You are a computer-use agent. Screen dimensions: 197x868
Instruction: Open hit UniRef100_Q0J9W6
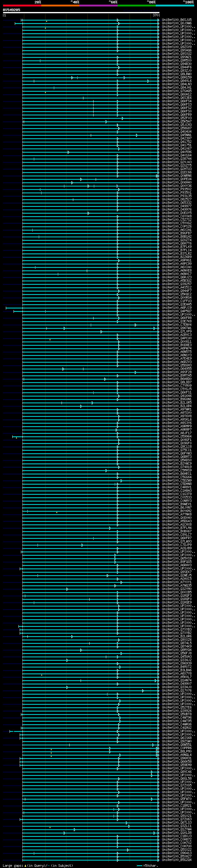(x=177, y=23)
